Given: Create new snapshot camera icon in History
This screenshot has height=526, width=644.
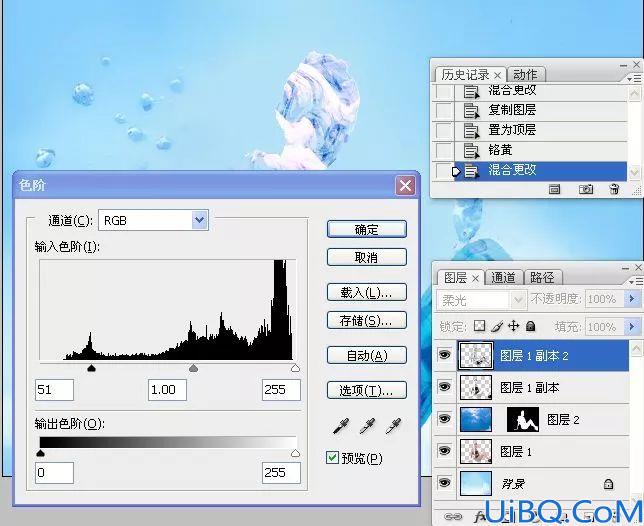Looking at the screenshot, I should [586, 189].
